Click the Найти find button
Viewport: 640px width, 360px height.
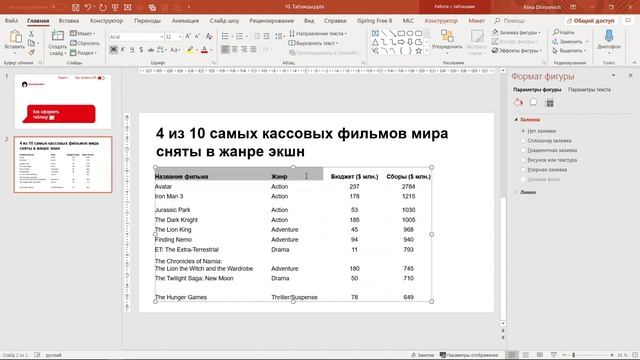pyautogui.click(x=564, y=32)
